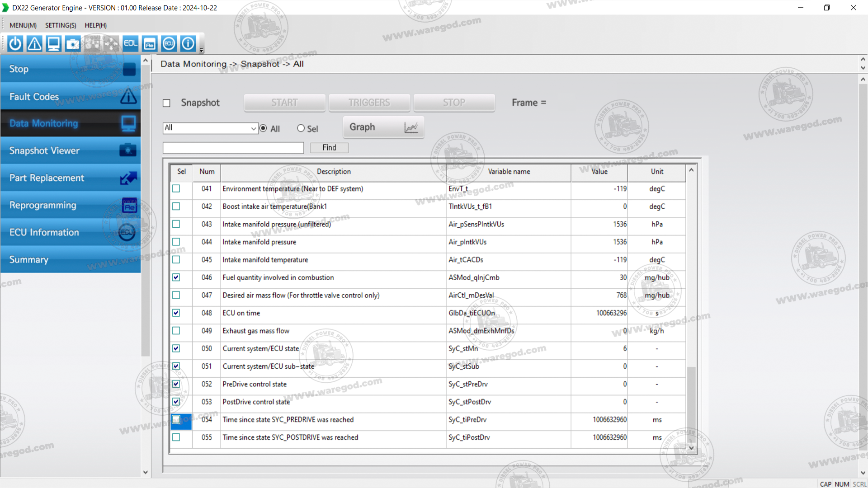Click the monitor toolbar icon
Screen dimensions: 868x488
point(54,44)
